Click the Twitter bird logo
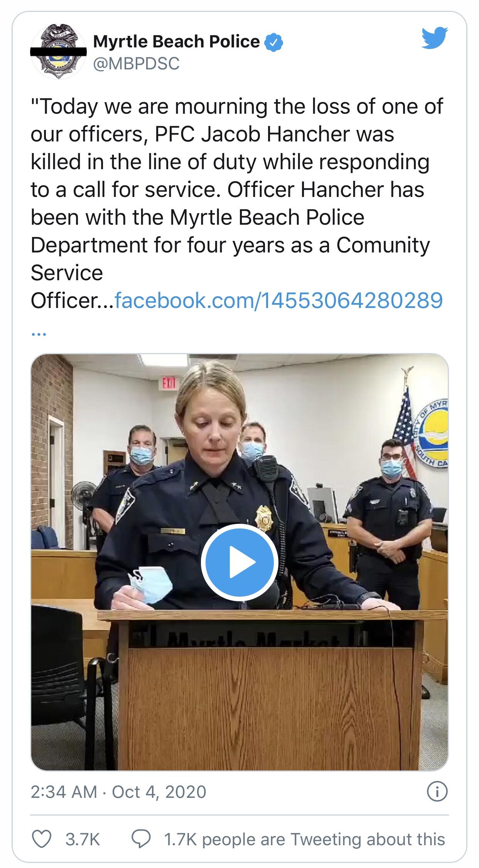 click(434, 38)
